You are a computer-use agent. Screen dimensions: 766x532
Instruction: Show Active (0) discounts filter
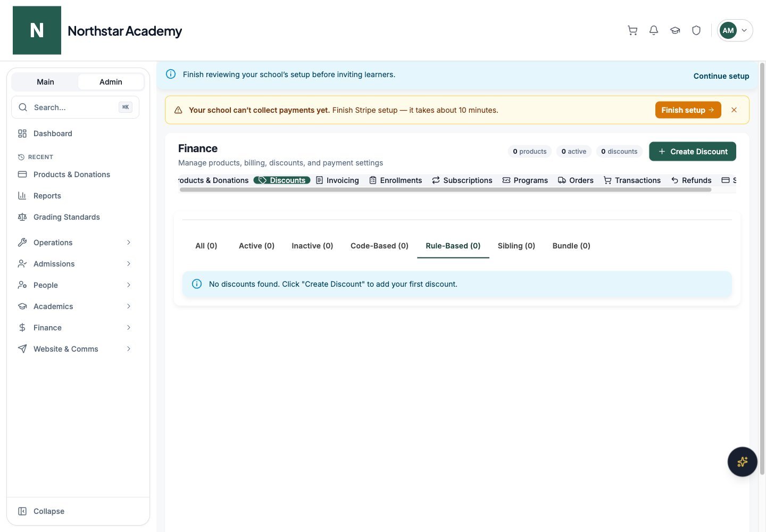pos(256,246)
